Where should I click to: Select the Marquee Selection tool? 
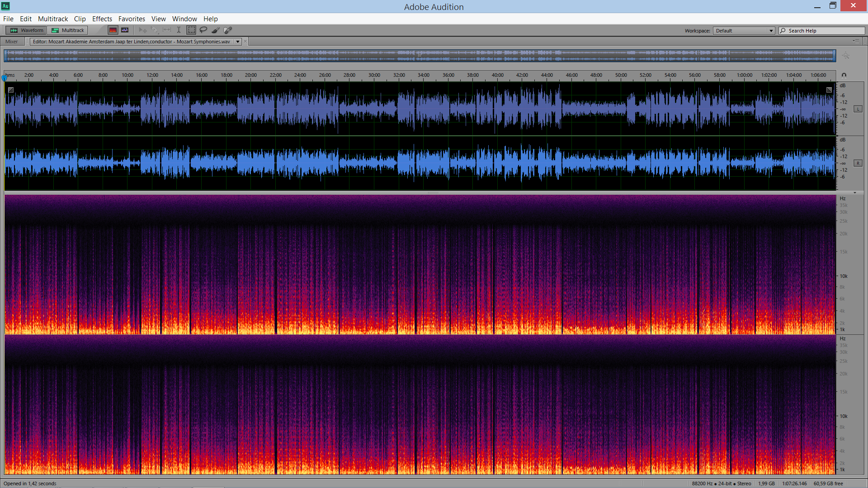click(191, 30)
